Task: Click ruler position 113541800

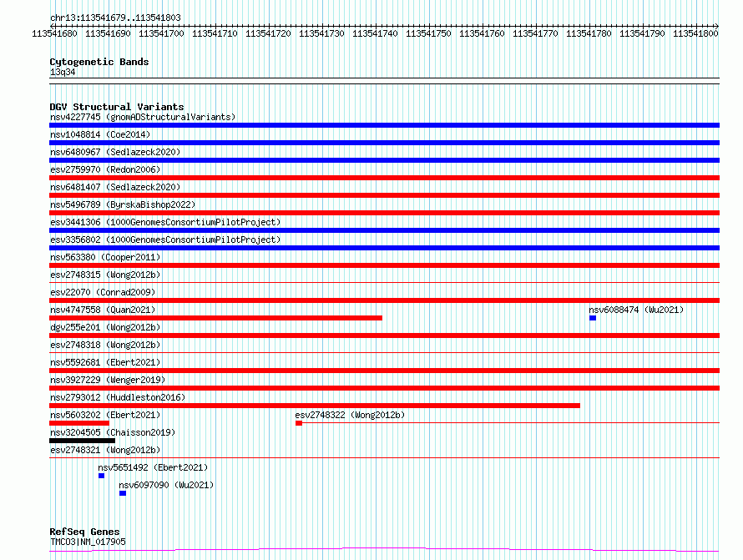Action: [x=695, y=33]
